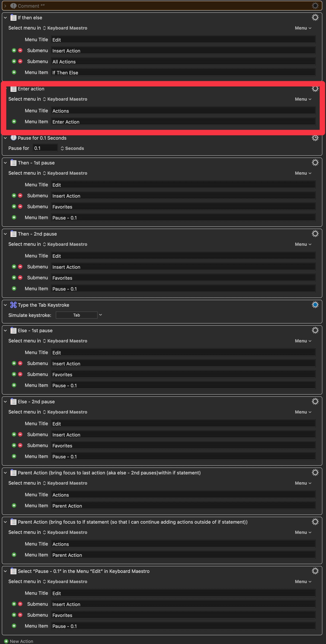The height and width of the screenshot is (644, 326).
Task: Click the Comment action speech bubble icon
Action: pyautogui.click(x=13, y=6)
